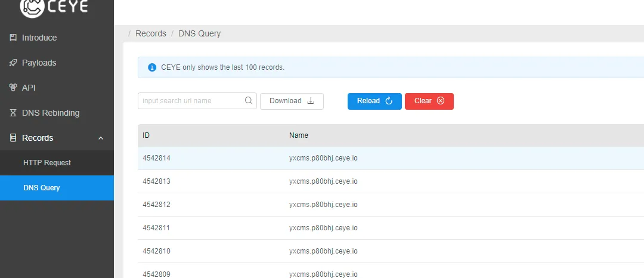Viewport: 644px width, 278px height.
Task: Reload the DNS records list
Action: point(374,101)
